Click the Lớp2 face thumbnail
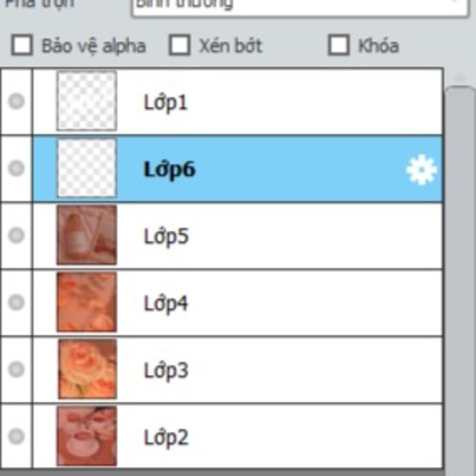The width and height of the screenshot is (476, 476). [87, 436]
